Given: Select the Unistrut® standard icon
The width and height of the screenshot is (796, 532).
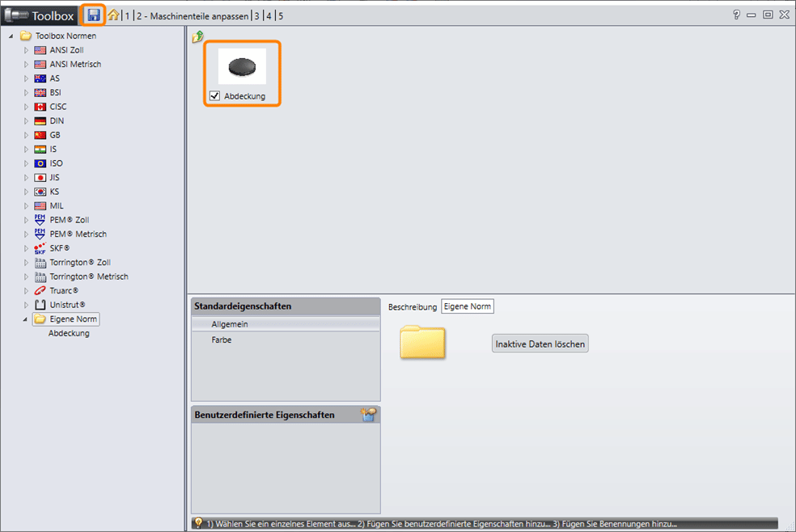Looking at the screenshot, I should pyautogui.click(x=40, y=304).
